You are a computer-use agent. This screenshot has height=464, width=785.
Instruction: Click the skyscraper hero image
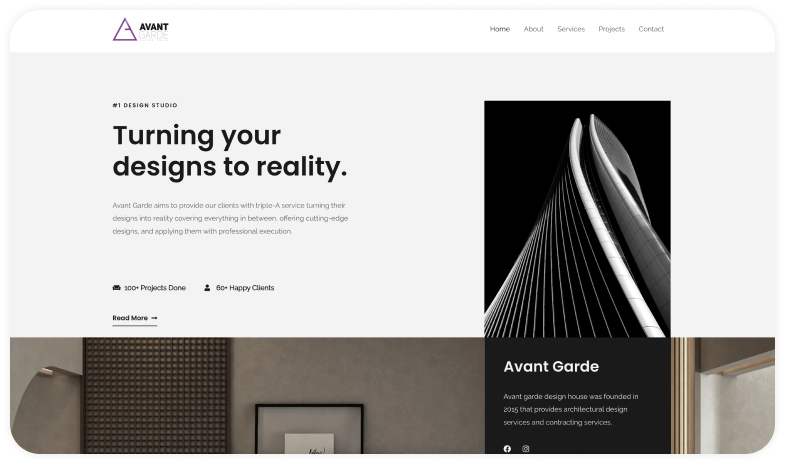pos(577,218)
